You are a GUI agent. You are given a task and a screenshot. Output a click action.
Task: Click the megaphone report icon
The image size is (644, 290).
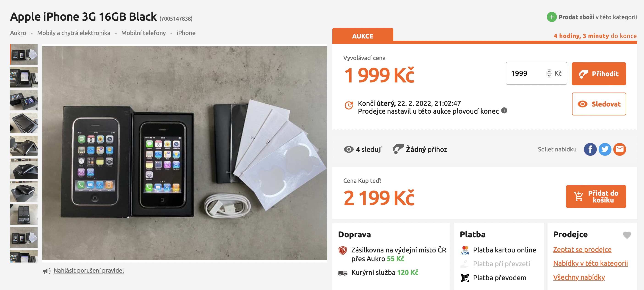pyautogui.click(x=47, y=271)
